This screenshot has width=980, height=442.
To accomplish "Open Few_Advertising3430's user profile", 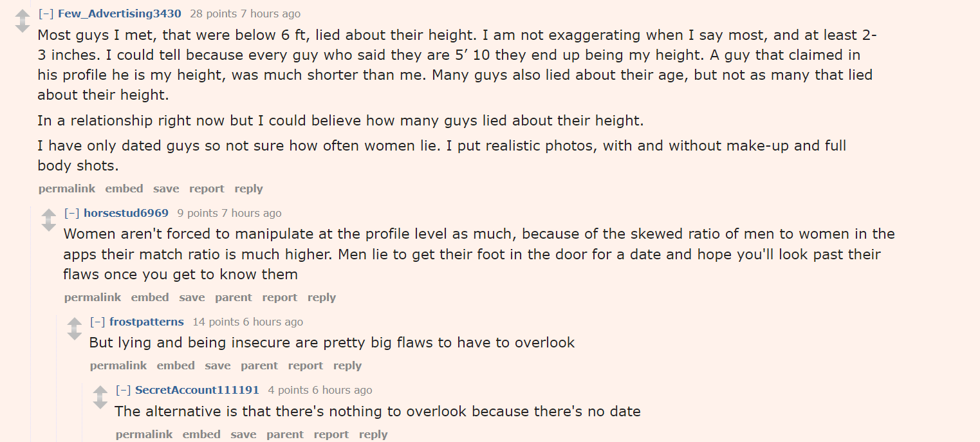I will [x=120, y=14].
